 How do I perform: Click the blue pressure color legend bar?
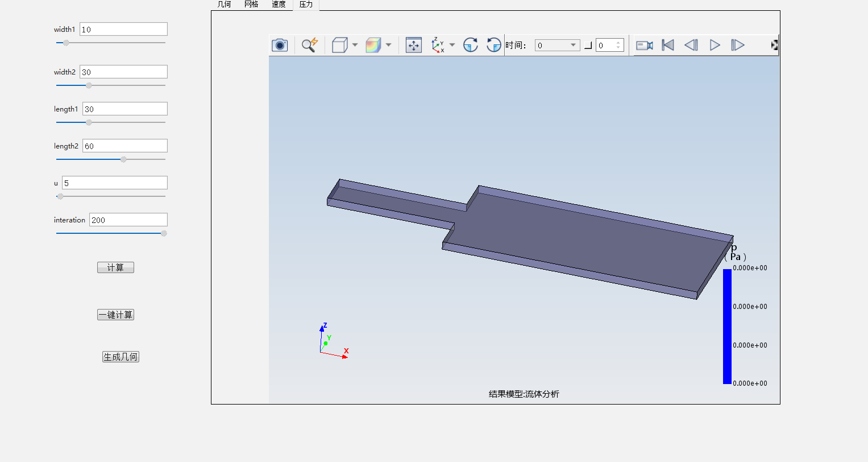pyautogui.click(x=727, y=327)
